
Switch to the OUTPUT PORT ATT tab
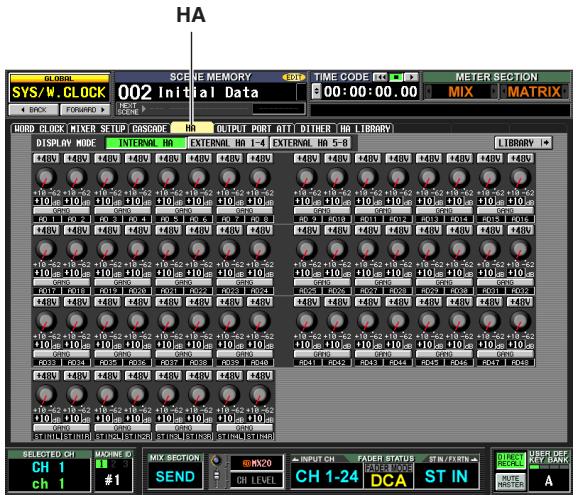[254, 129]
